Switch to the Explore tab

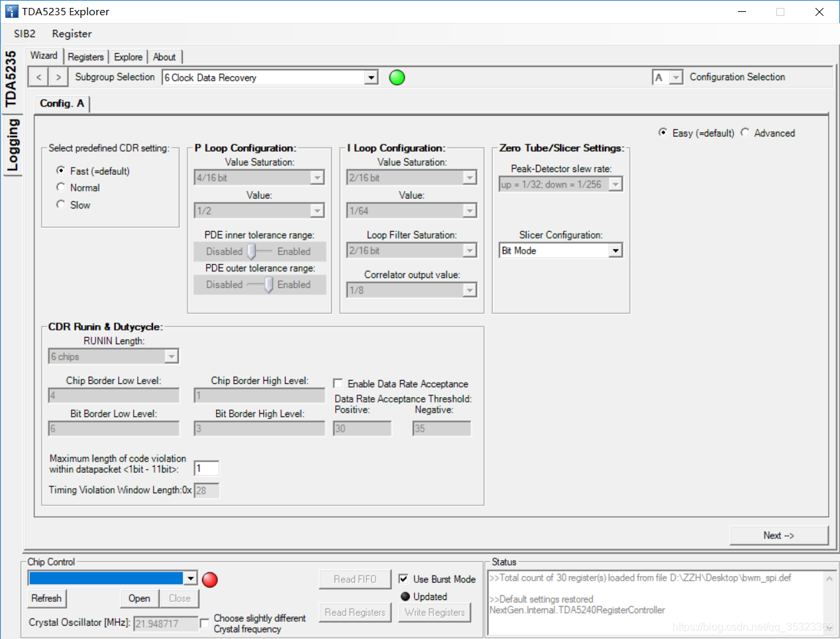point(128,57)
